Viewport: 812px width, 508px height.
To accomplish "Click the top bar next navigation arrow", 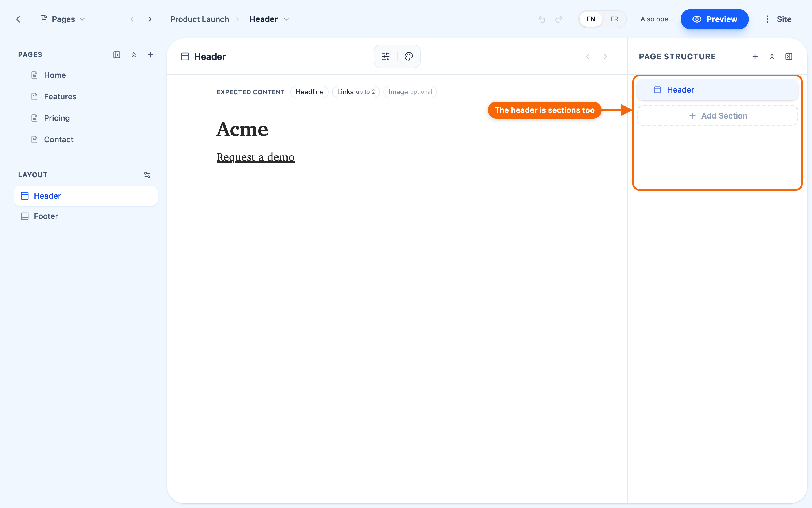I will click(x=150, y=19).
